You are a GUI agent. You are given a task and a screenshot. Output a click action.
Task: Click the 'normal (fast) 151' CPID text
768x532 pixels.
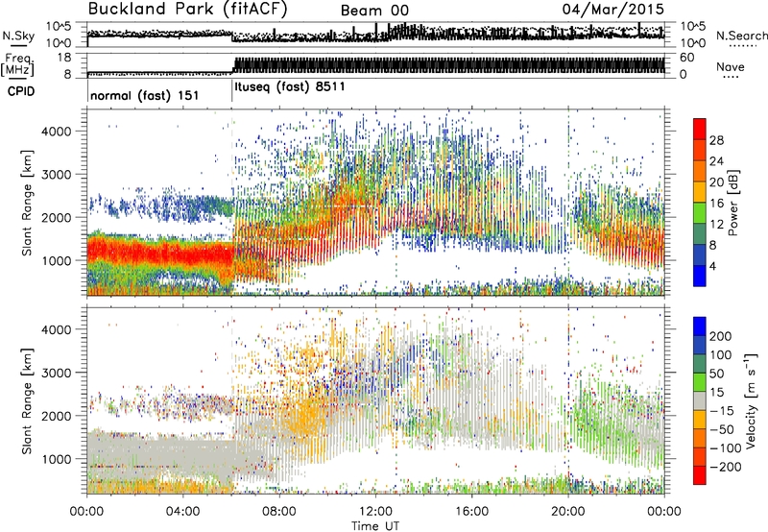(145, 95)
